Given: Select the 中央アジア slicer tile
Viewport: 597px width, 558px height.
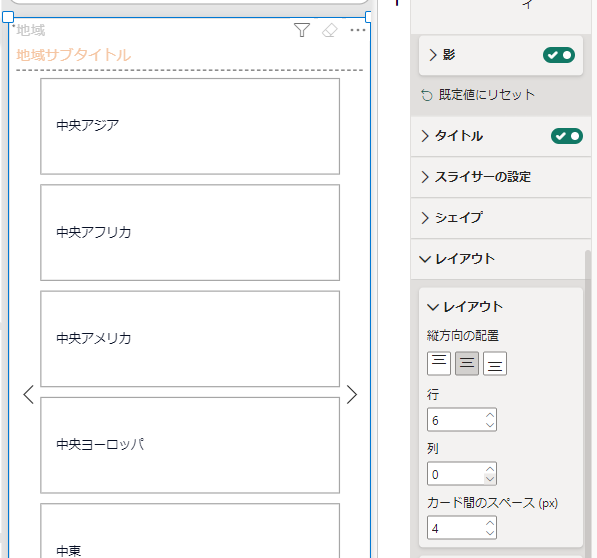Looking at the screenshot, I should tap(190, 126).
